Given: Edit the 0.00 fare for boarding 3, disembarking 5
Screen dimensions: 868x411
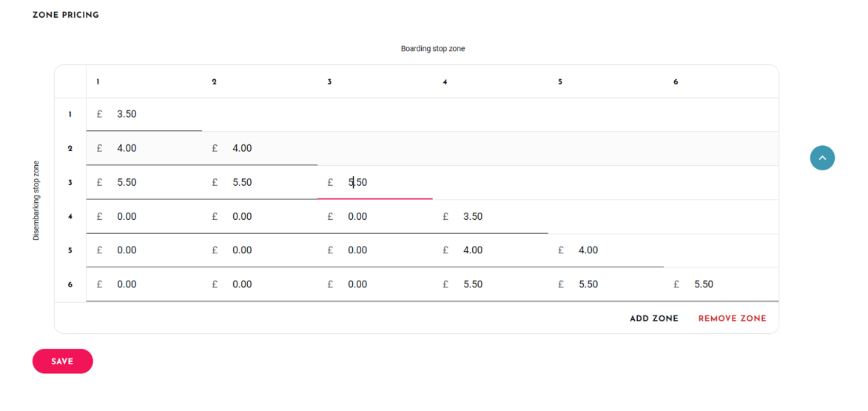Looking at the screenshot, I should tap(374, 250).
